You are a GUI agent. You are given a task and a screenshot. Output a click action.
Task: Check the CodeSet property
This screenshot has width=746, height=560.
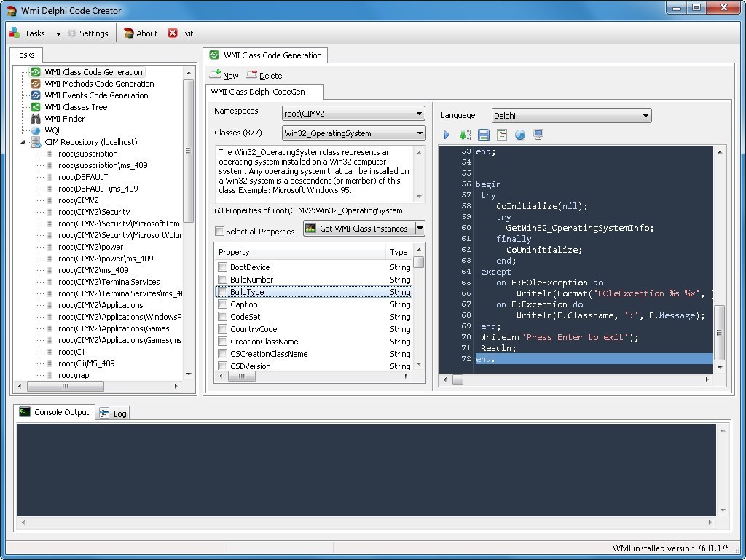point(222,316)
